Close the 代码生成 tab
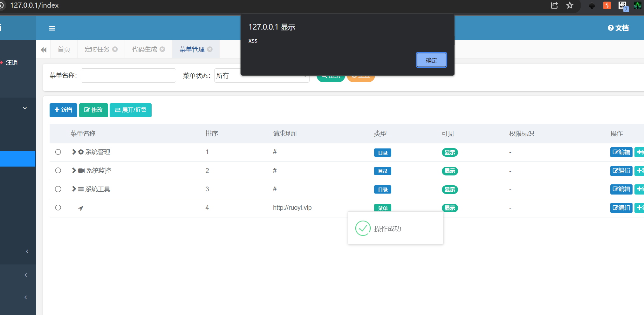This screenshot has height=315, width=644. [162, 49]
